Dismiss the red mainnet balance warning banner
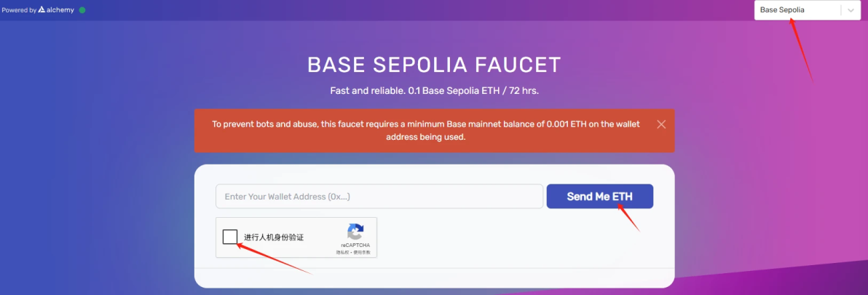868x295 pixels. click(661, 125)
